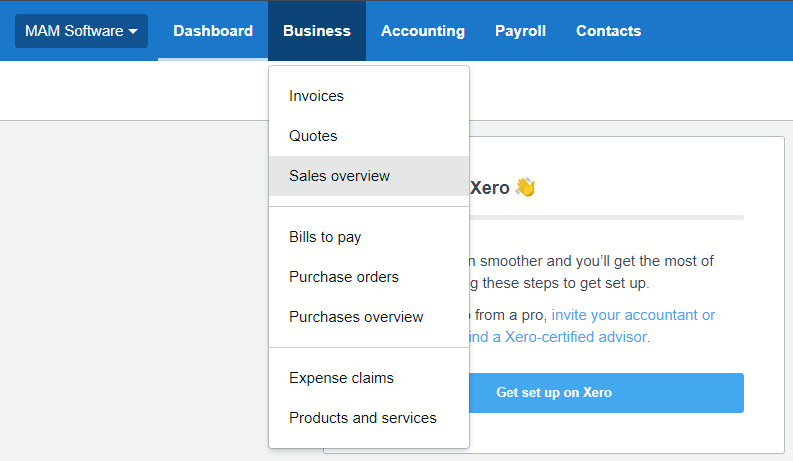
Task: Open the Payroll menu
Action: coord(520,31)
